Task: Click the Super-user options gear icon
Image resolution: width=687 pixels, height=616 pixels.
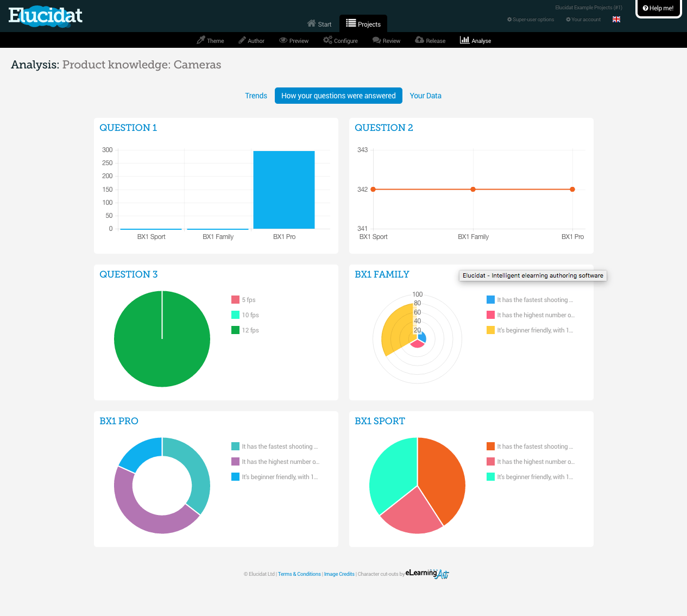Action: pyautogui.click(x=509, y=20)
